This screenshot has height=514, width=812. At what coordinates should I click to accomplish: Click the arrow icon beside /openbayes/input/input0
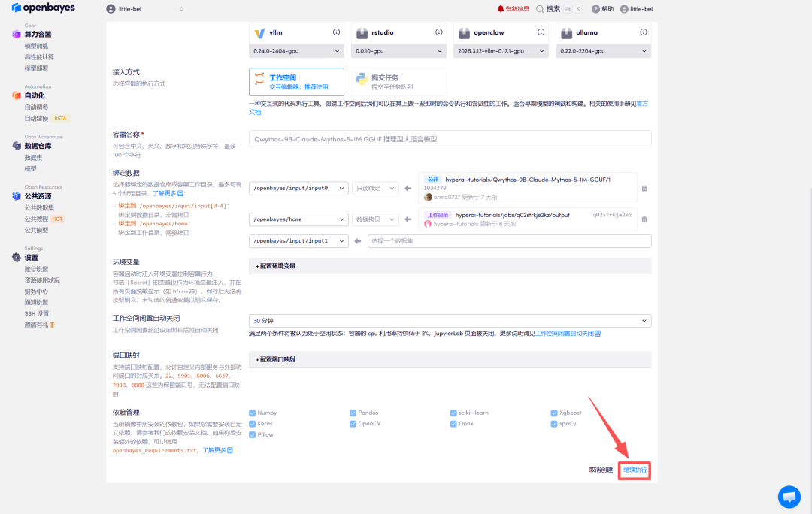click(x=408, y=189)
